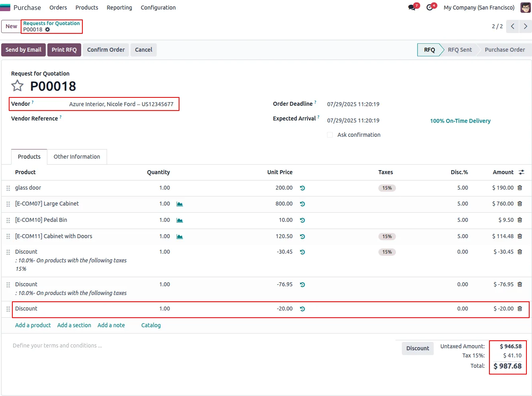
Task: Set status to RFQ Sent
Action: tap(460, 50)
